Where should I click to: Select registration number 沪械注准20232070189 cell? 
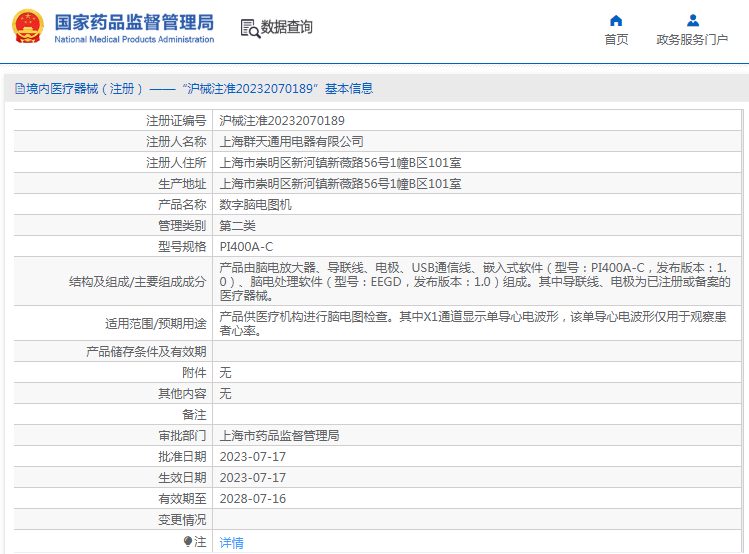[282, 121]
